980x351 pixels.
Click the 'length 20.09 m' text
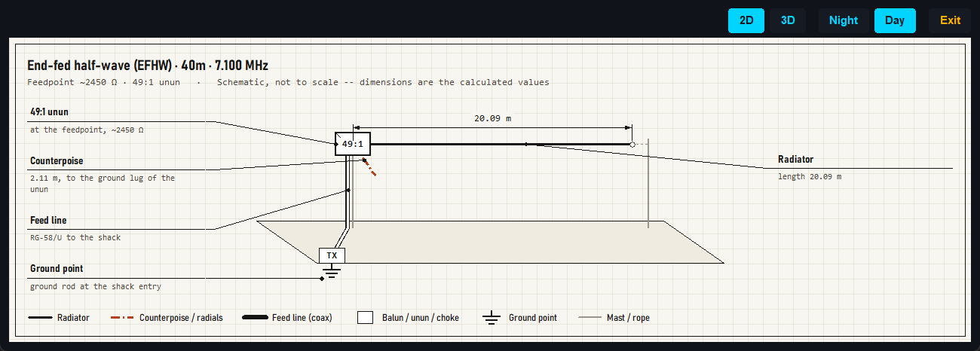(x=810, y=176)
